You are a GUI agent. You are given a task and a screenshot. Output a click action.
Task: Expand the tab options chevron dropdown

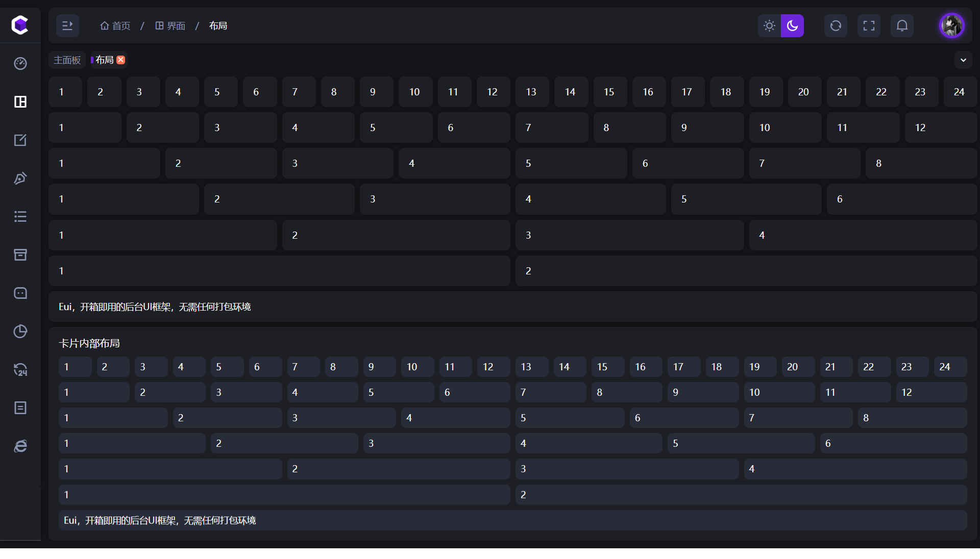click(x=963, y=60)
